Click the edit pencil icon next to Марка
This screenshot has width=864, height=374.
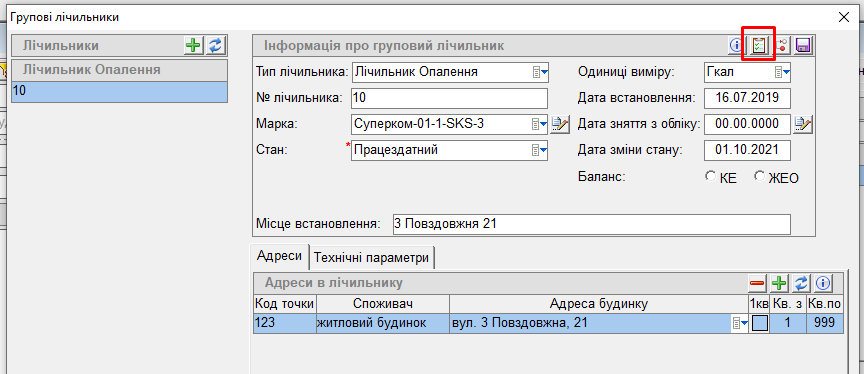[x=560, y=124]
